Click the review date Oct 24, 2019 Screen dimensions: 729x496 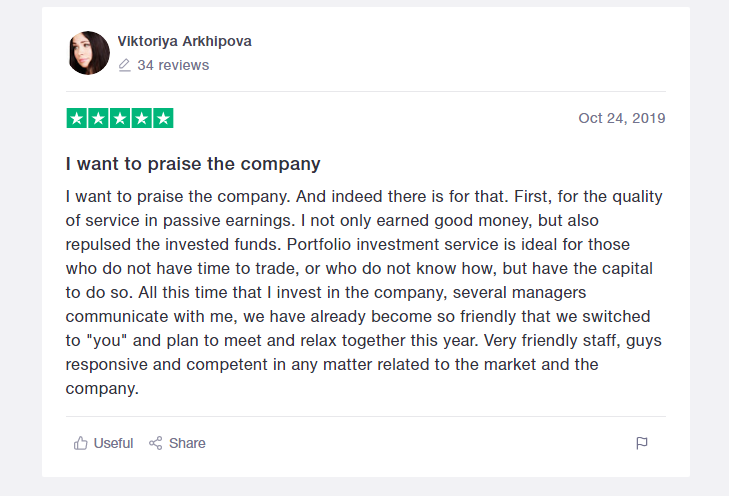tap(621, 118)
